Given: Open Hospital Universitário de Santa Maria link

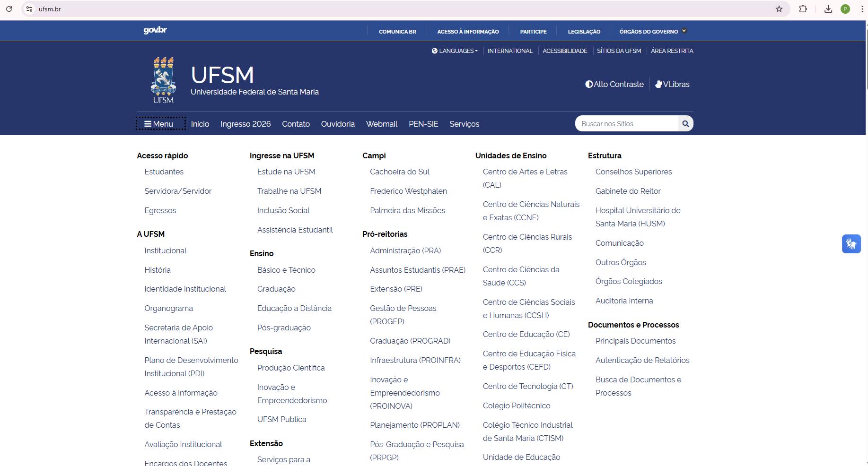Looking at the screenshot, I should point(637,217).
